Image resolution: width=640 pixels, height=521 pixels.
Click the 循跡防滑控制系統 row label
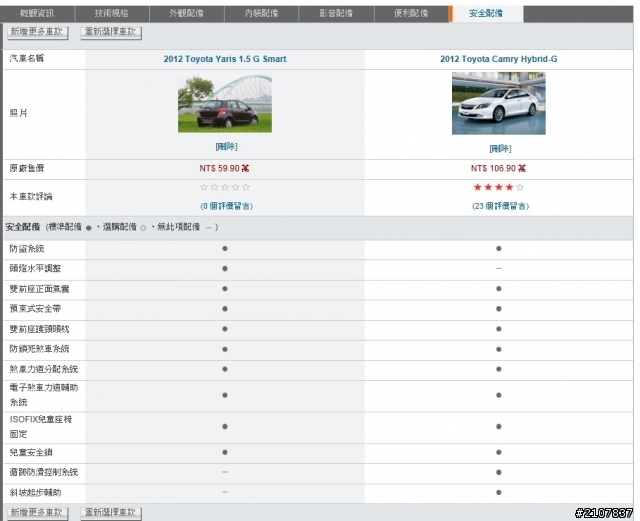click(44, 472)
